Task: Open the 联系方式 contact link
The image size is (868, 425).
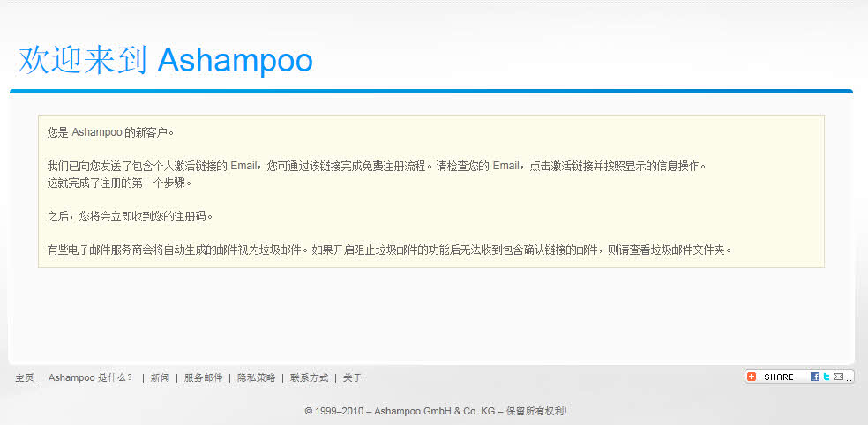Action: [309, 377]
